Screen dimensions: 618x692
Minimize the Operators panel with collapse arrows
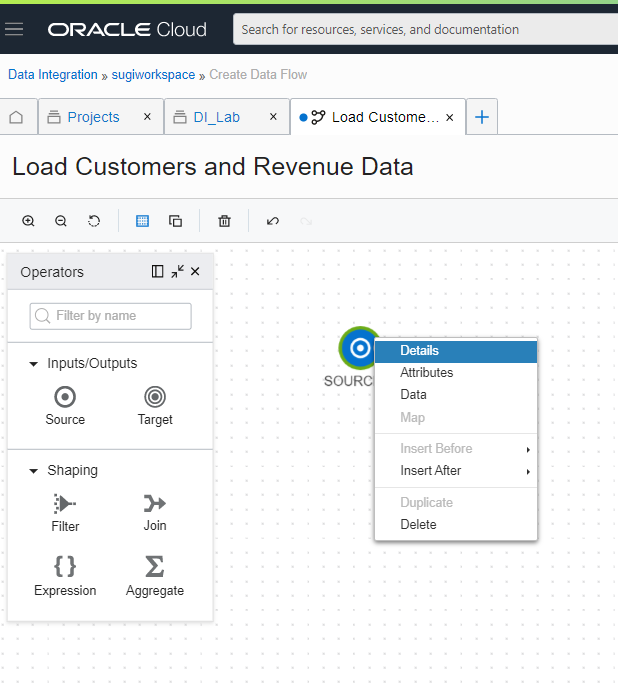(177, 271)
